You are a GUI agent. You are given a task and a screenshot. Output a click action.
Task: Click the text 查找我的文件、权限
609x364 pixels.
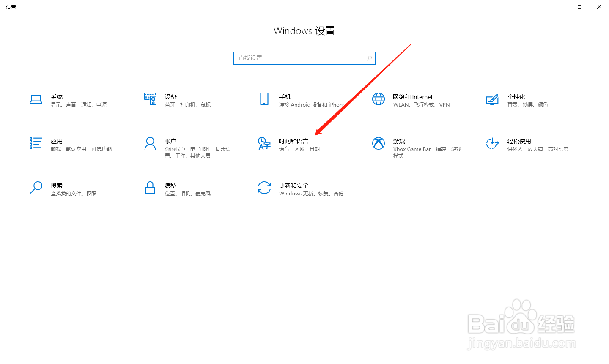pyautogui.click(x=74, y=194)
